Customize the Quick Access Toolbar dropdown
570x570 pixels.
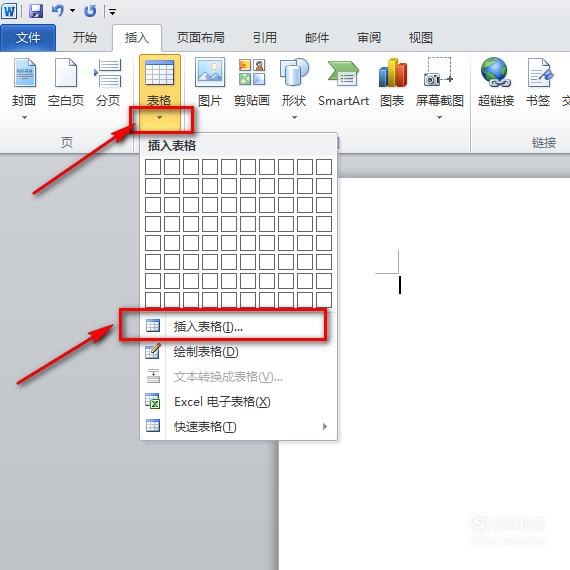(x=113, y=12)
